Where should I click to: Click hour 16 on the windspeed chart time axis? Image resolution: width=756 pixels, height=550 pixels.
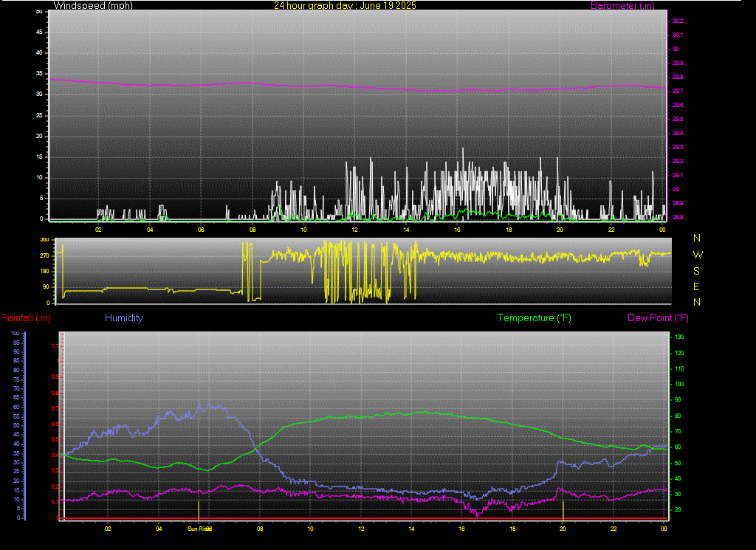458,230
